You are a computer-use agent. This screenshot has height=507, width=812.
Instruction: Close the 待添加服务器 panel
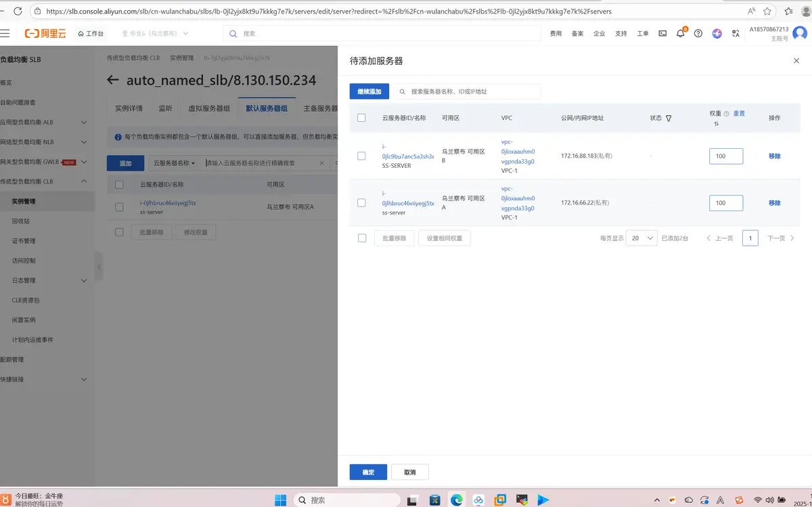click(x=796, y=61)
